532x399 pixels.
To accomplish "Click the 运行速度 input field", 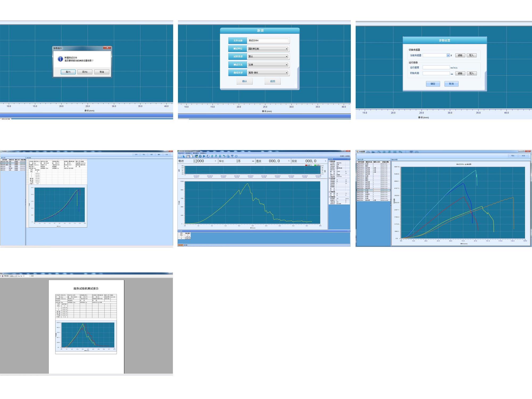I will coord(436,68).
